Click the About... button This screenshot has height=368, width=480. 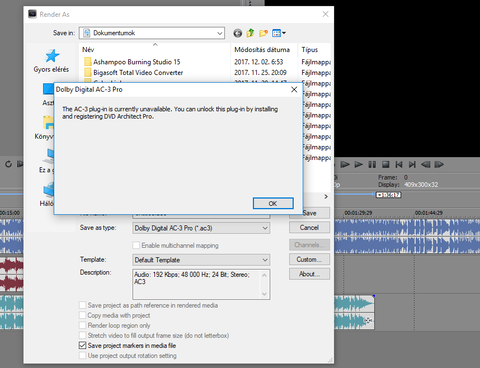(309, 274)
